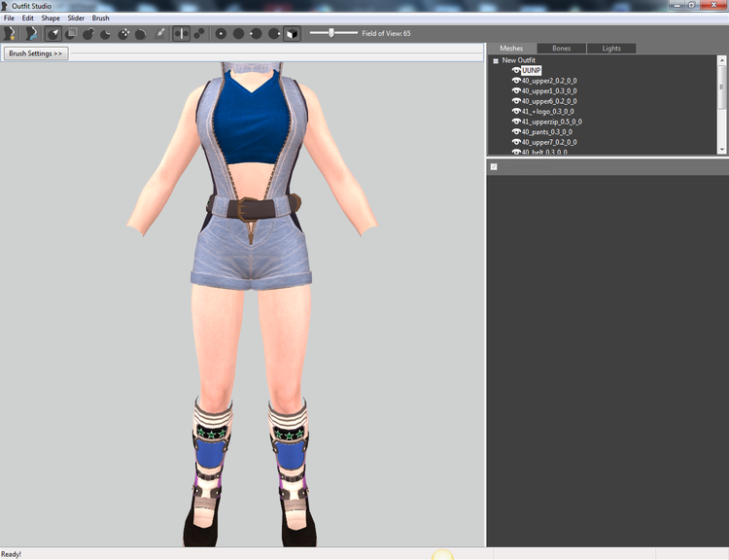Hide the 40_pants_0.3_0_0 mesh
729x560 pixels.
[x=516, y=131]
